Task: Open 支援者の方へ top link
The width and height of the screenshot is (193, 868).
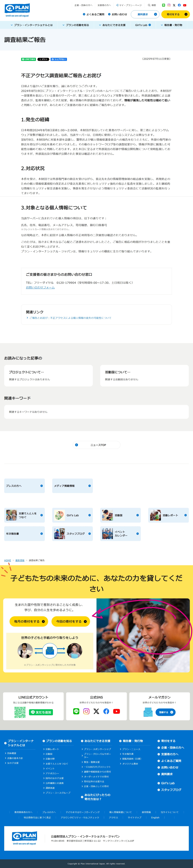Action: (x=104, y=5)
